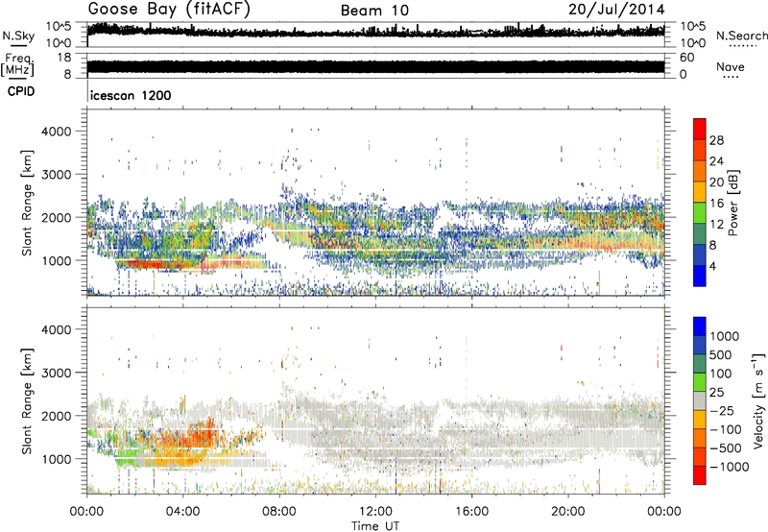Click the 3000 km tick of the power panel
This screenshot has height=532, width=768.
pyautogui.click(x=57, y=175)
